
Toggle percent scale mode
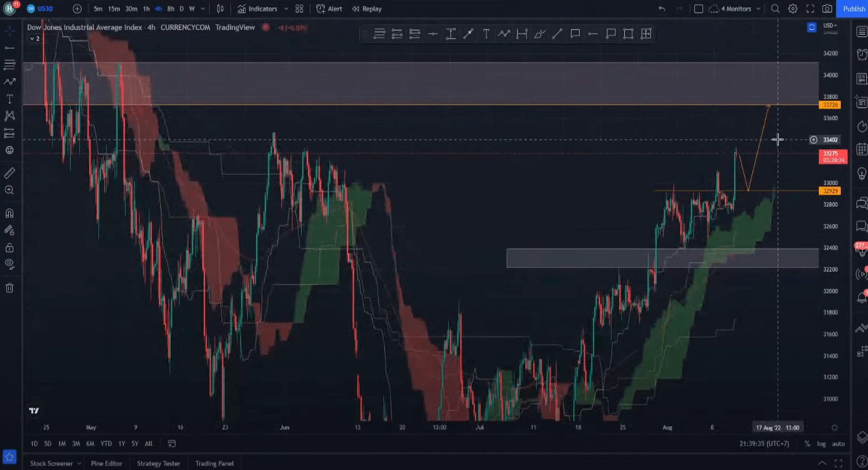click(807, 443)
